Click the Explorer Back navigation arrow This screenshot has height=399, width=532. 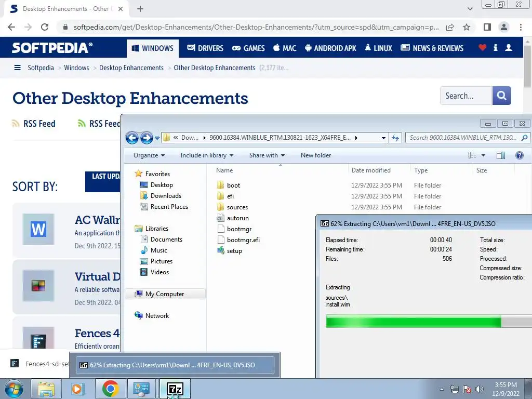click(x=132, y=138)
